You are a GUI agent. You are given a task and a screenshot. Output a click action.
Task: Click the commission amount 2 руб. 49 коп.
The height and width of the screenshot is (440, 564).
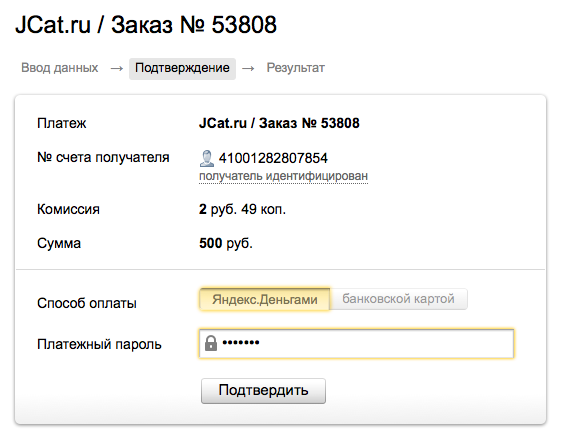(242, 209)
